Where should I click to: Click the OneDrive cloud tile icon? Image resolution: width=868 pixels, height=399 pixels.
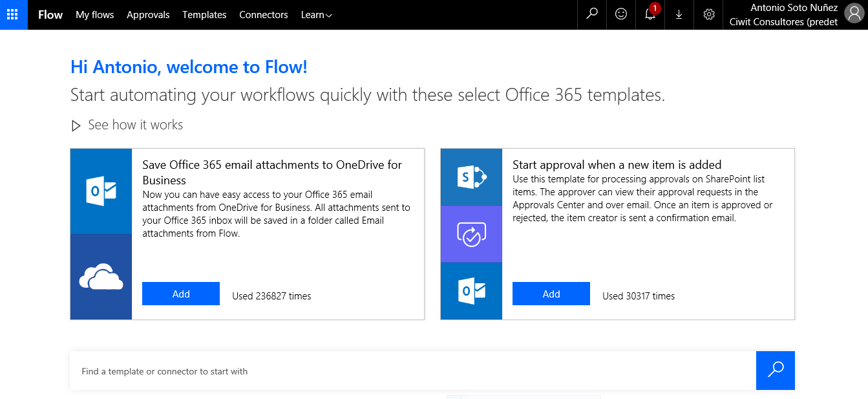pos(101,277)
